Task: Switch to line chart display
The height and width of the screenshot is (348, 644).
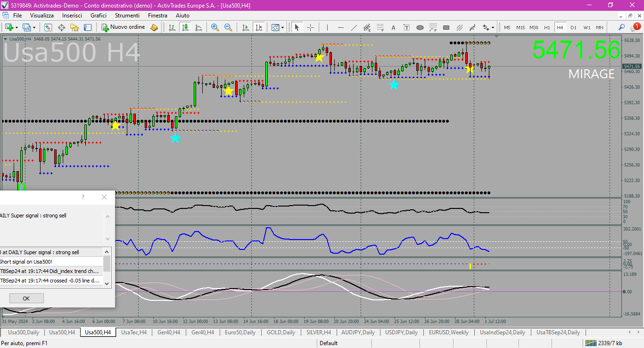Action: pos(198,27)
